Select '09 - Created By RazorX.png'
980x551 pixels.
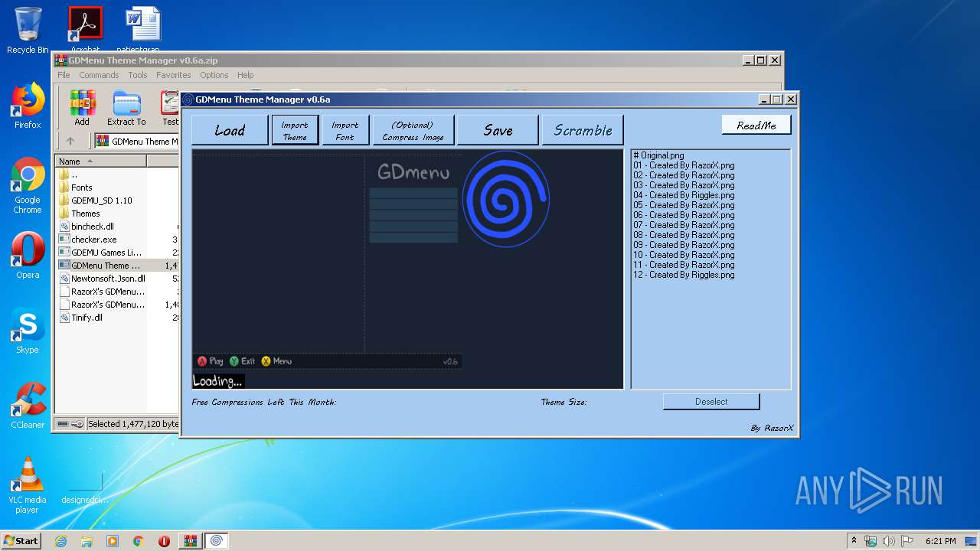point(684,245)
